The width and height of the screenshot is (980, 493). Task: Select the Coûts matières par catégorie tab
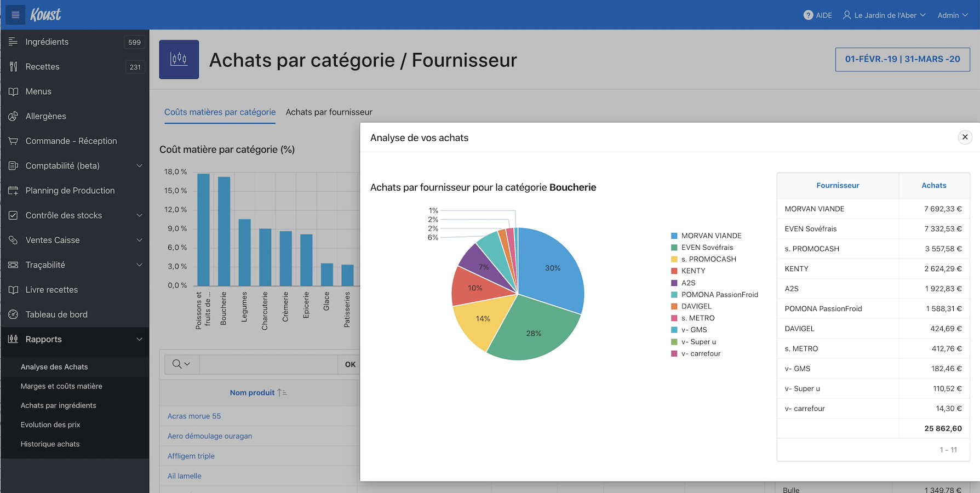tap(220, 112)
